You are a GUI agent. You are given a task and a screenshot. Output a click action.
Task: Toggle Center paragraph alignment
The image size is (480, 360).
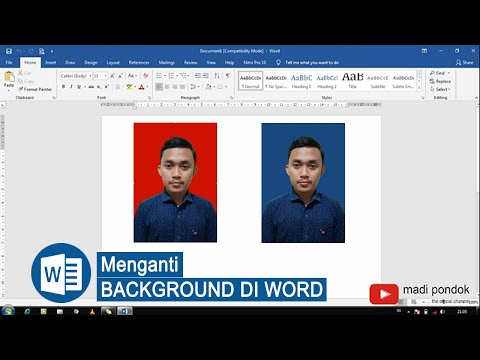(x=167, y=87)
